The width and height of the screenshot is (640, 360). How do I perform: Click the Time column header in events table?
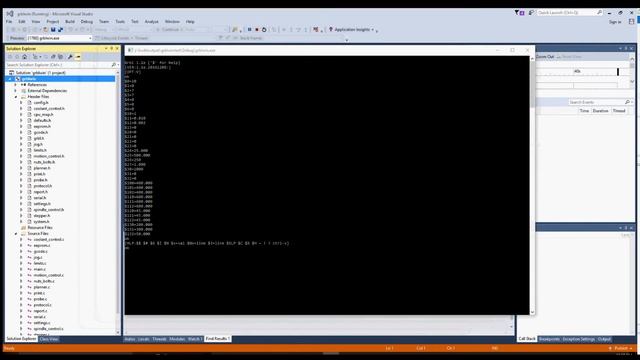click(584, 111)
